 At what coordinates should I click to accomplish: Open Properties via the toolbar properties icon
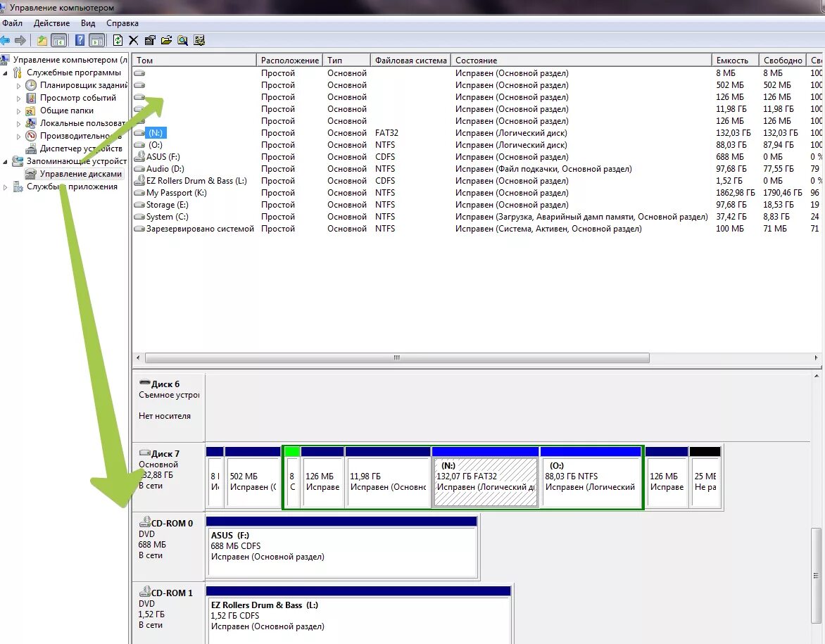[150, 40]
